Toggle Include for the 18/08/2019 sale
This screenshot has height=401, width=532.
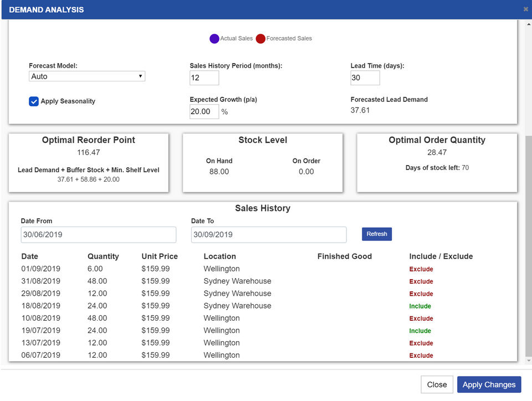tap(420, 306)
